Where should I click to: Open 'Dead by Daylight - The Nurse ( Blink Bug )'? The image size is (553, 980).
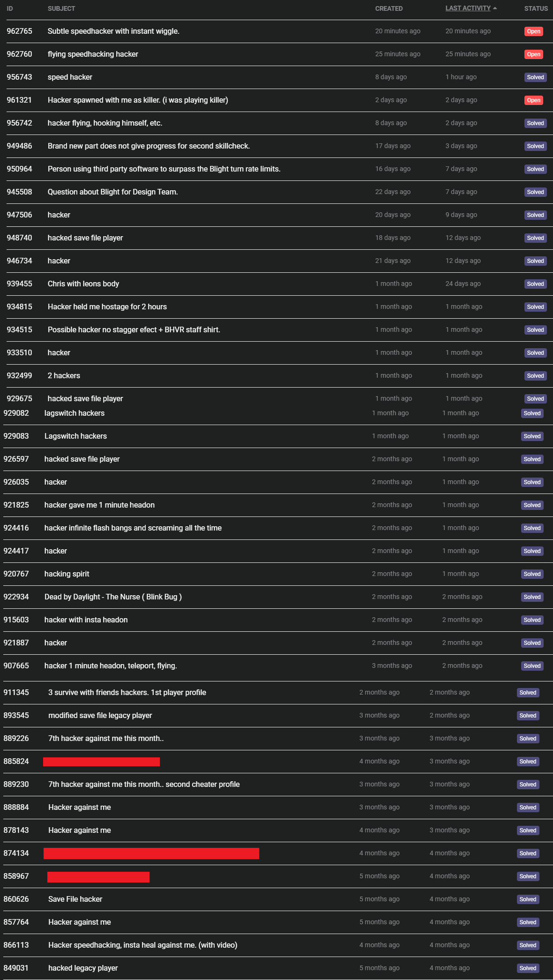(113, 597)
